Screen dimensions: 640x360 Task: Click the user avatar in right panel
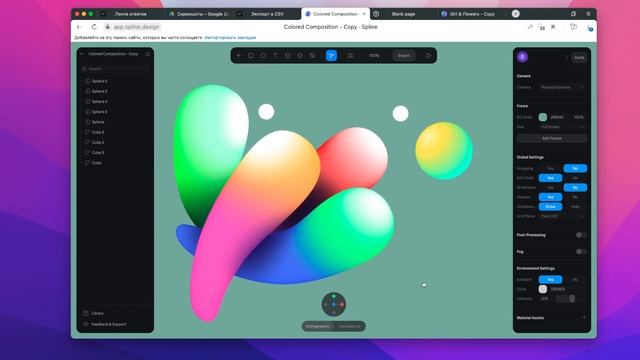(522, 57)
